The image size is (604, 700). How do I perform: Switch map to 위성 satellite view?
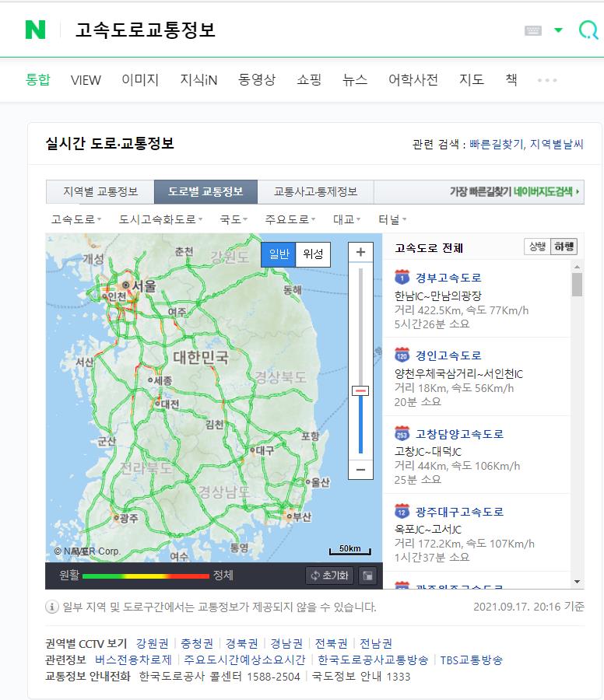click(x=313, y=254)
